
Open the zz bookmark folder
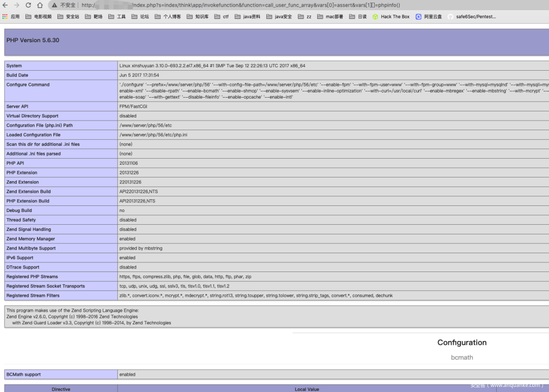point(304,16)
